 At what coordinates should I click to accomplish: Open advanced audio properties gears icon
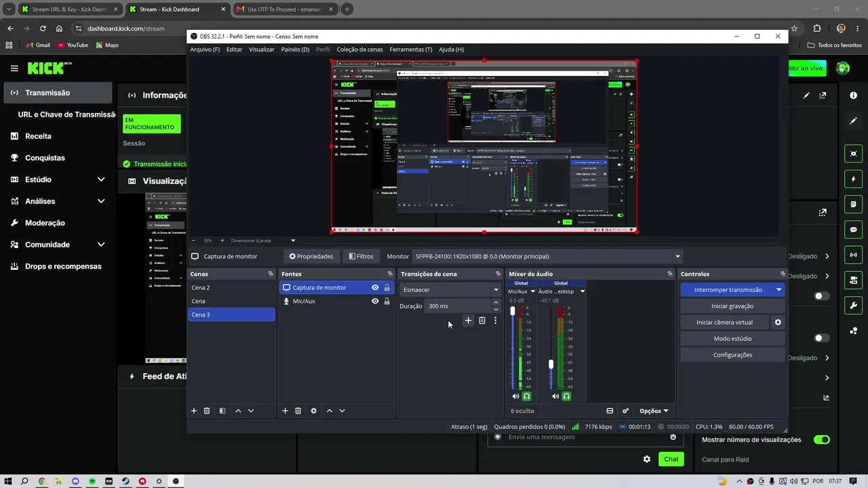625,411
